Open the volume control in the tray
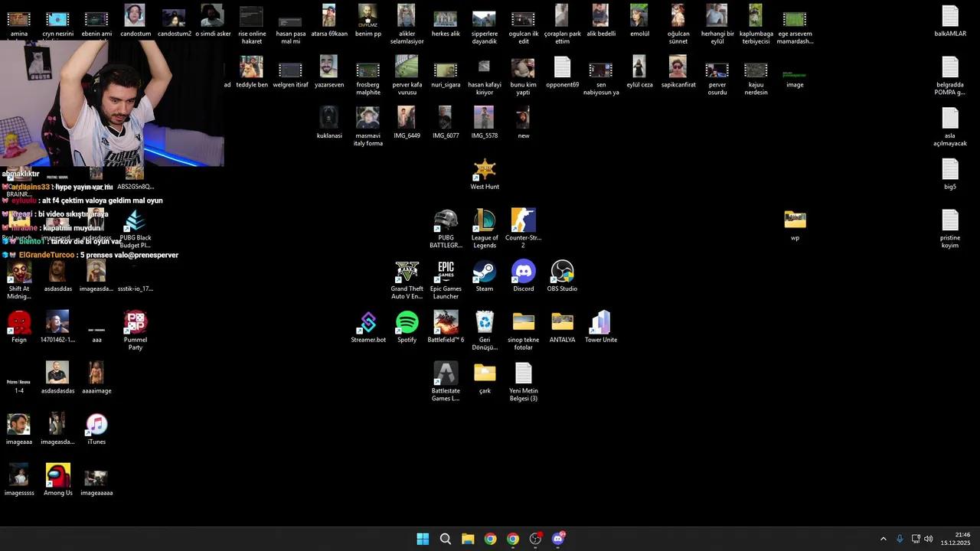The height and width of the screenshot is (551, 980). (x=929, y=539)
